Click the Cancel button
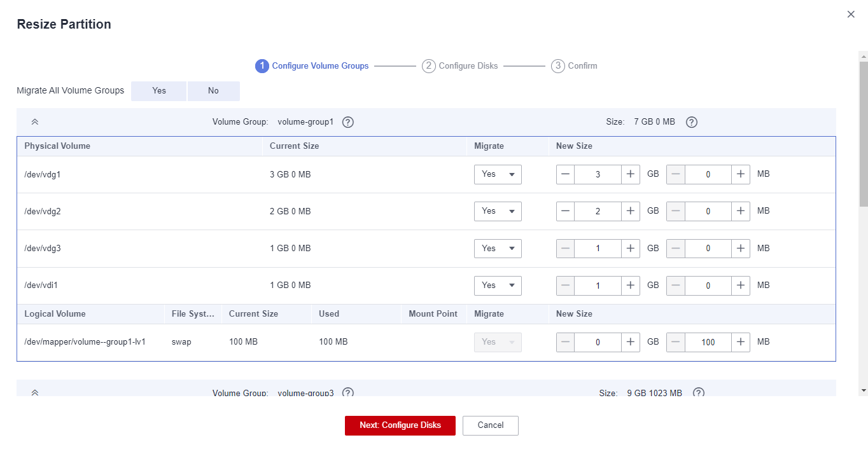The image size is (868, 454). pyautogui.click(x=490, y=425)
